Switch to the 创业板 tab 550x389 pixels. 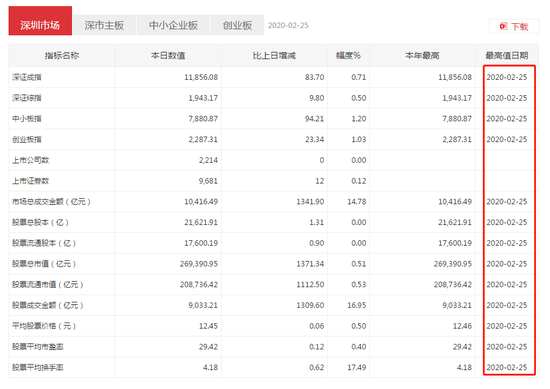pyautogui.click(x=237, y=25)
